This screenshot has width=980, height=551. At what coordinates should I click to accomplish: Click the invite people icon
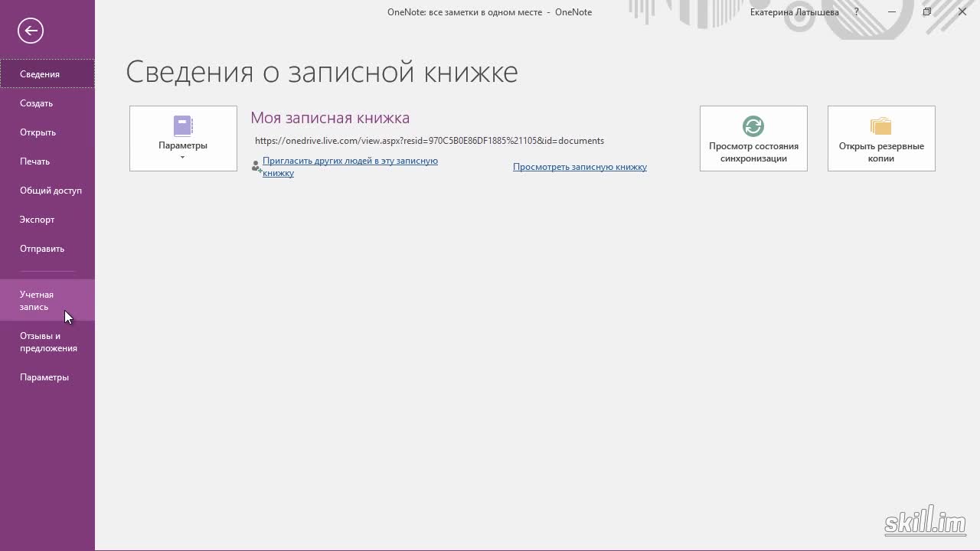pos(256,165)
